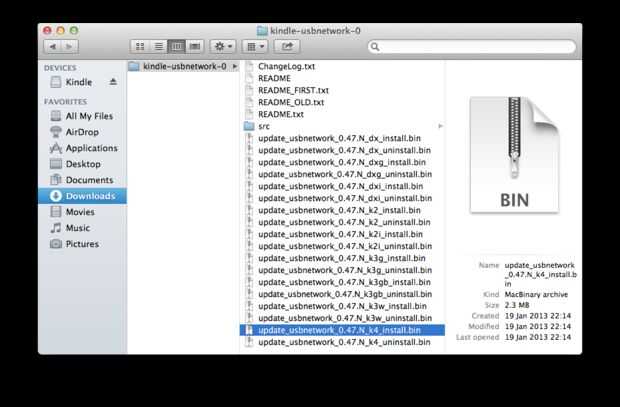The width and height of the screenshot is (620, 407).
Task: Select Downloads in sidebar
Action: point(82,196)
